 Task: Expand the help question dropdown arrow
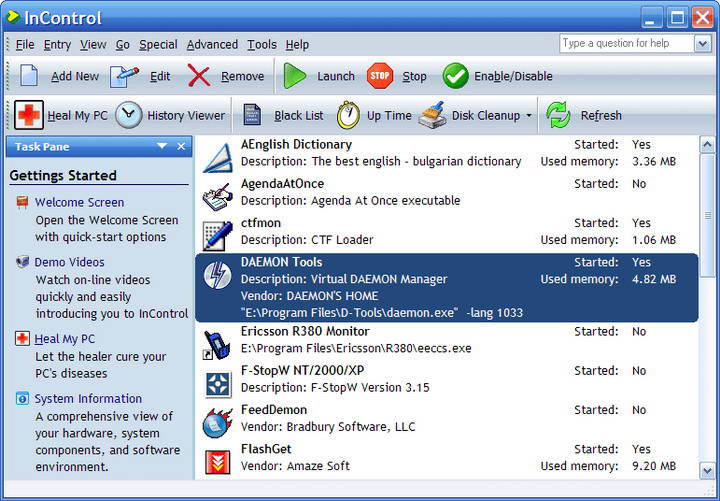coord(702,44)
